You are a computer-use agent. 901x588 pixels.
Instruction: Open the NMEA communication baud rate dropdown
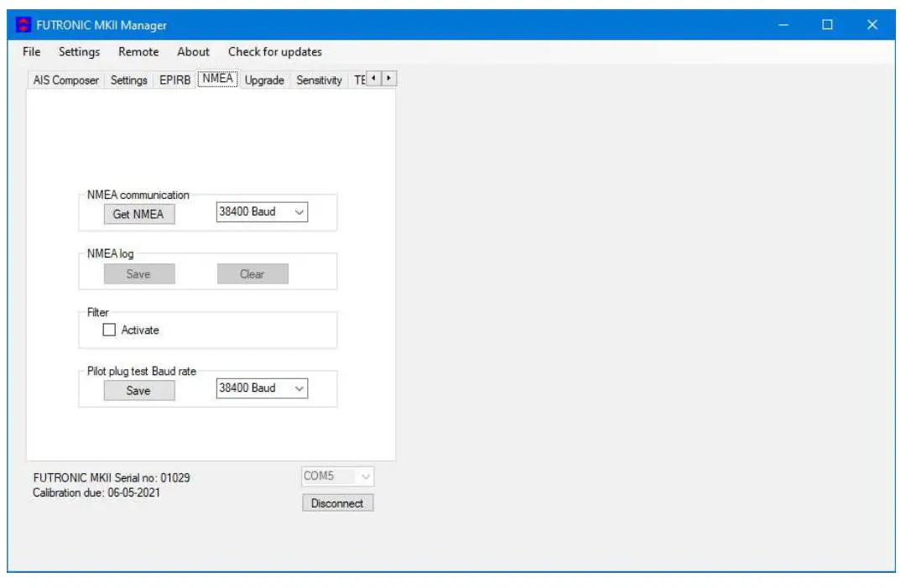[262, 211]
